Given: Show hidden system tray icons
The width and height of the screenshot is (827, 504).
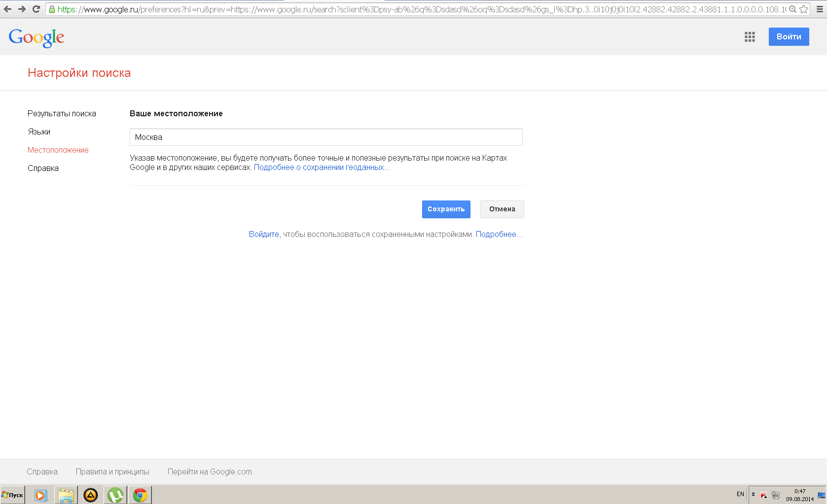Looking at the screenshot, I should [x=753, y=494].
